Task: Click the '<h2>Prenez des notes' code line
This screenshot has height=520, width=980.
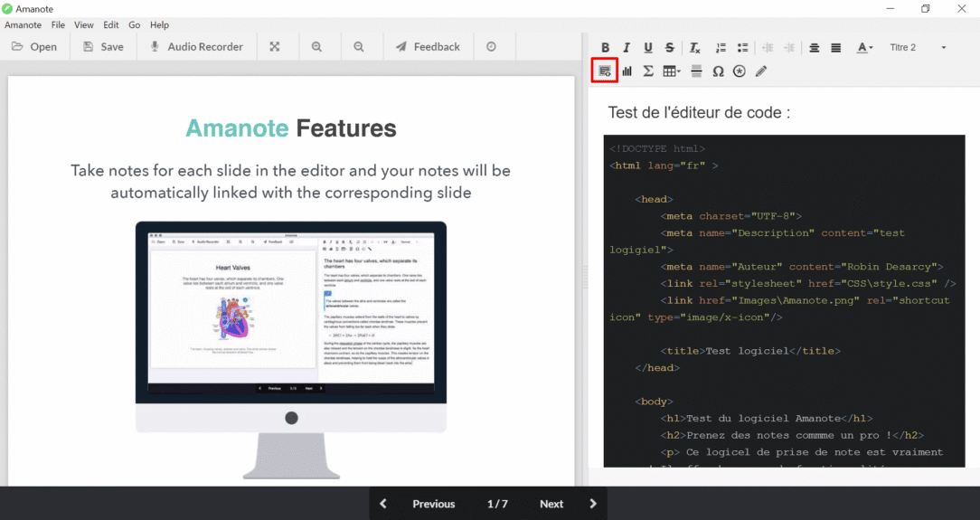Action: coord(792,436)
